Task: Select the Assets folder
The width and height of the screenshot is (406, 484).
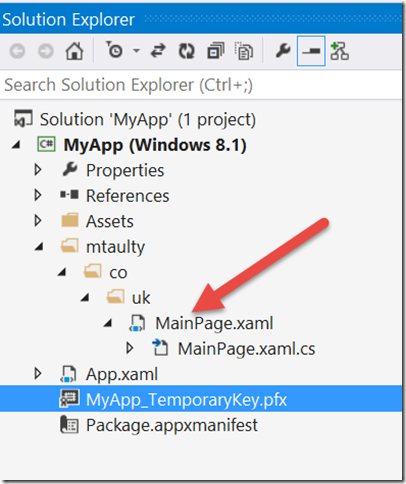Action: click(110, 221)
